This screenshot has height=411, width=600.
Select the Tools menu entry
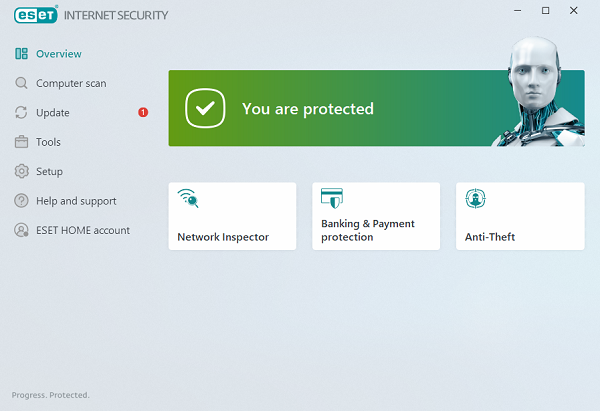(x=48, y=142)
